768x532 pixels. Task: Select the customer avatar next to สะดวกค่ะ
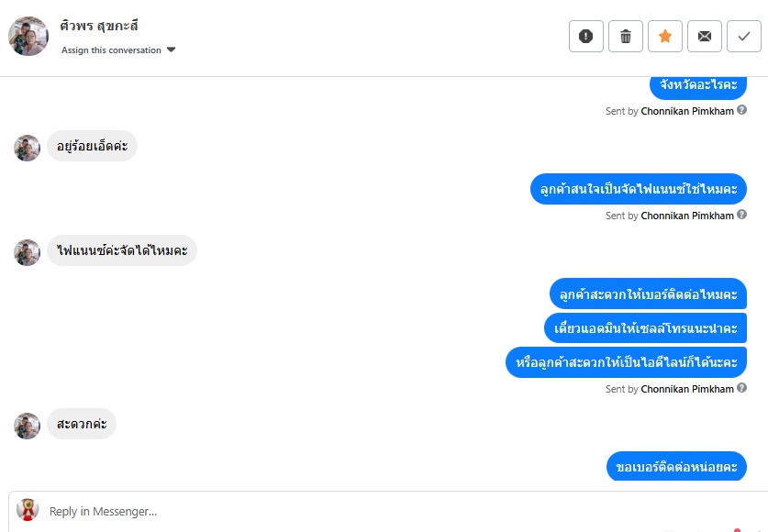click(27, 426)
